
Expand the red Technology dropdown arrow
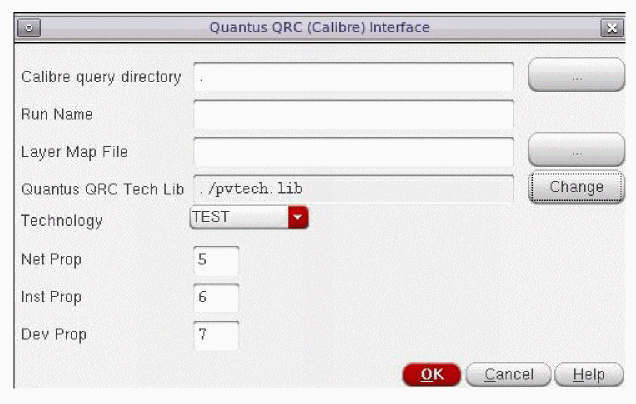pos(298,217)
